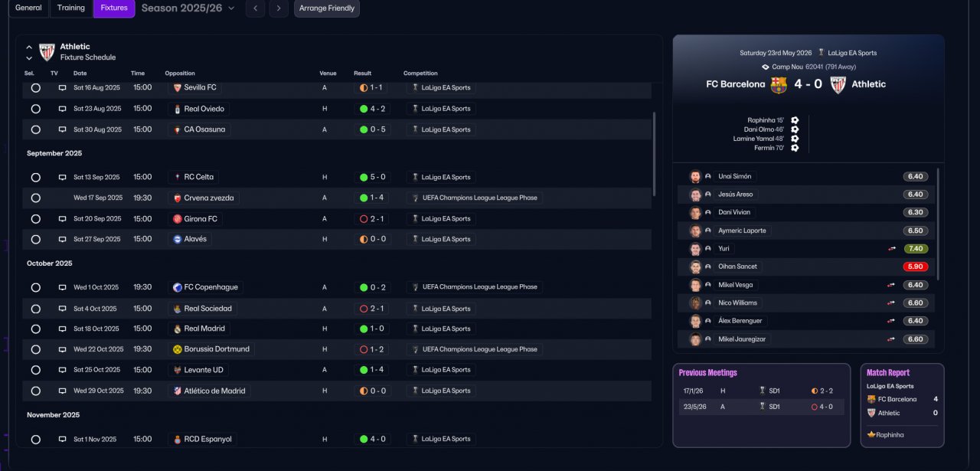
Task: Click the TV icon on FC Copenhague row
Action: 62,287
